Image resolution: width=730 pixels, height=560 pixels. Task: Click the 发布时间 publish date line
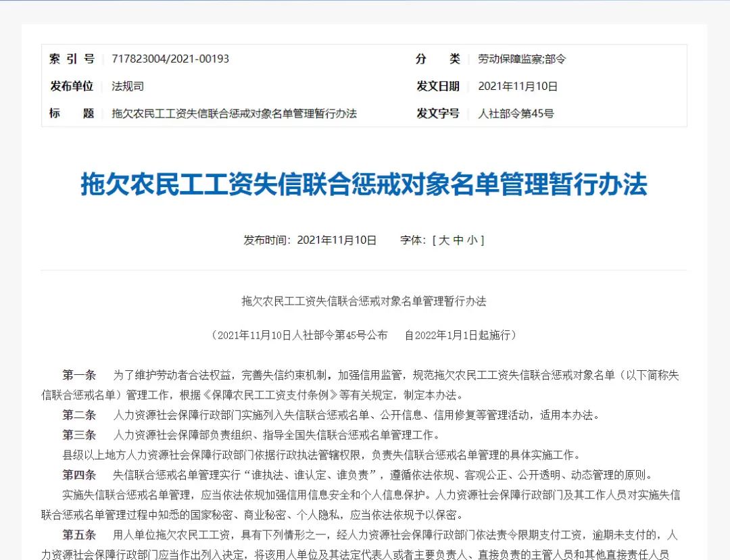(310, 240)
